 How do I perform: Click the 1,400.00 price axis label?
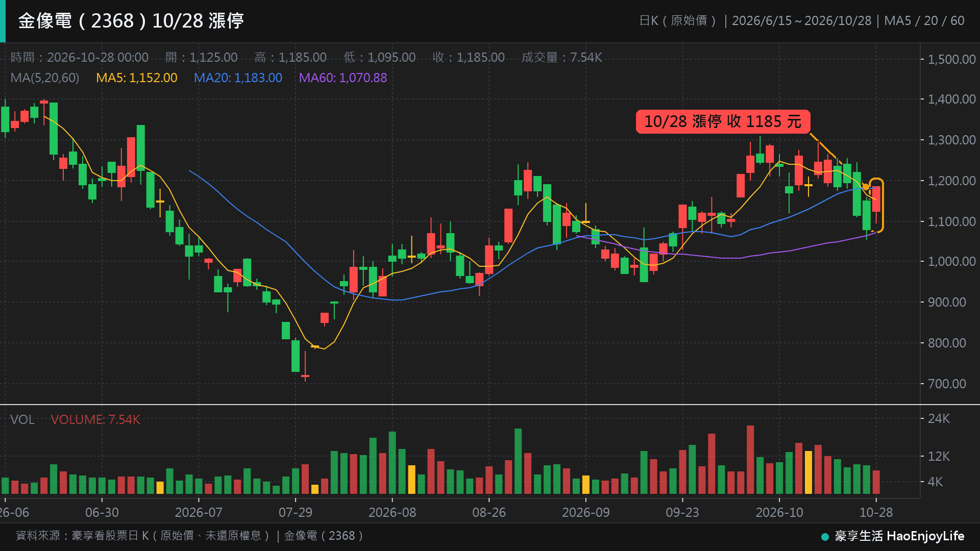pos(951,99)
